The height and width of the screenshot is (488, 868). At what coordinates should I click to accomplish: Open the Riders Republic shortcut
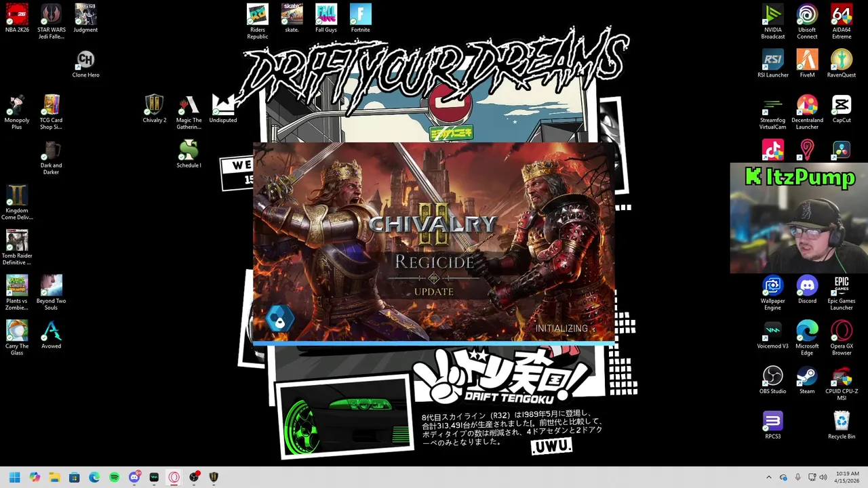pos(258,21)
